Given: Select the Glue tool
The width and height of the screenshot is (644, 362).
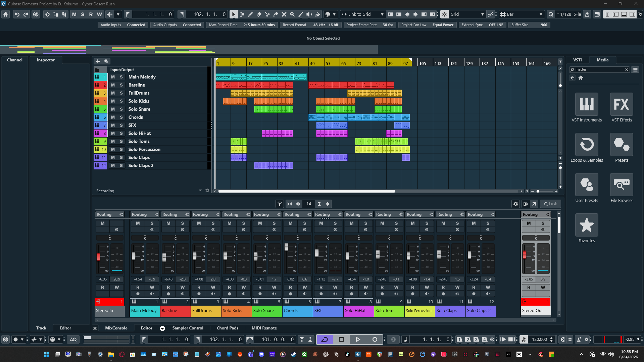Looking at the screenshot, I should (276, 14).
